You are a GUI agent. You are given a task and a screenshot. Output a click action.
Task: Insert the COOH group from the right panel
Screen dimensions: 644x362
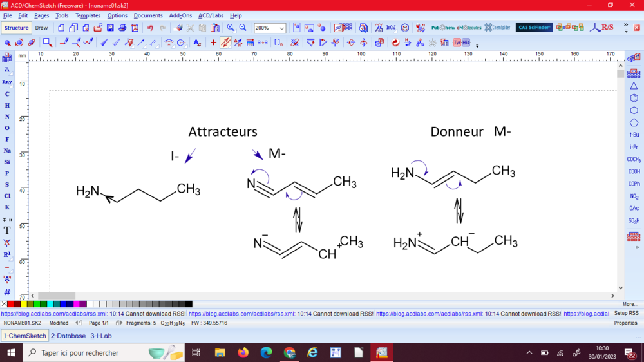pos(634,171)
